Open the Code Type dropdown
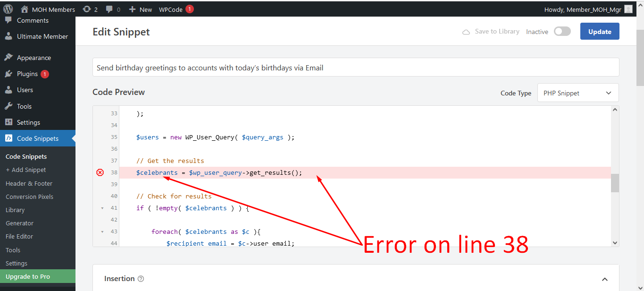The image size is (644, 291). click(x=577, y=93)
